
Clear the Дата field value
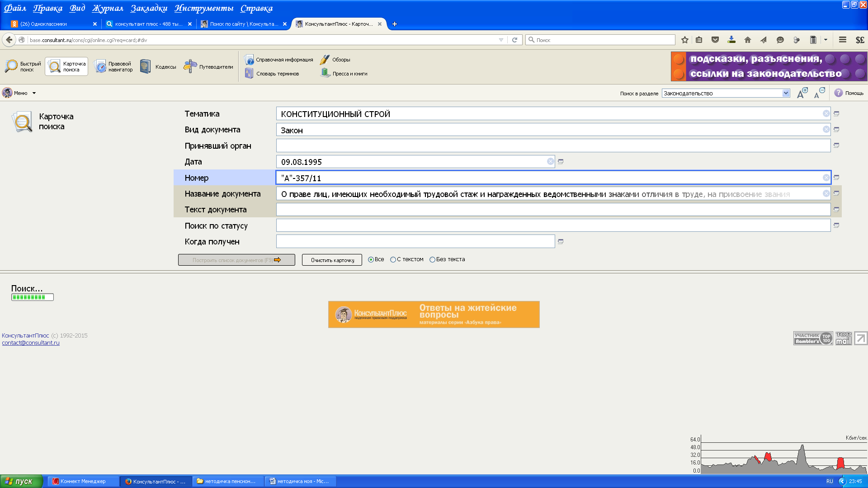pos(550,161)
